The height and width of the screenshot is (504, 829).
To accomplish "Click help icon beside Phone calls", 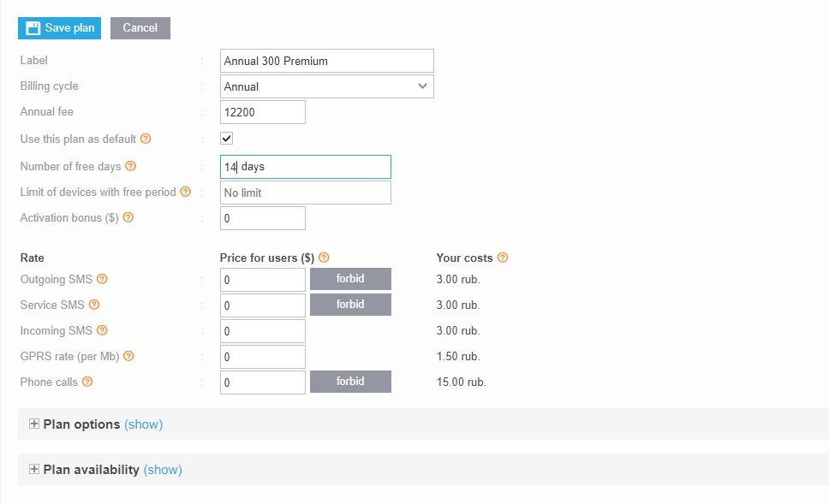I will pos(87,382).
